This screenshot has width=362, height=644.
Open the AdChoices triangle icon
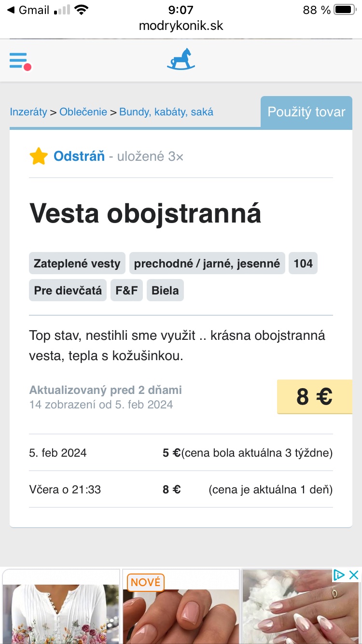pyautogui.click(x=339, y=574)
